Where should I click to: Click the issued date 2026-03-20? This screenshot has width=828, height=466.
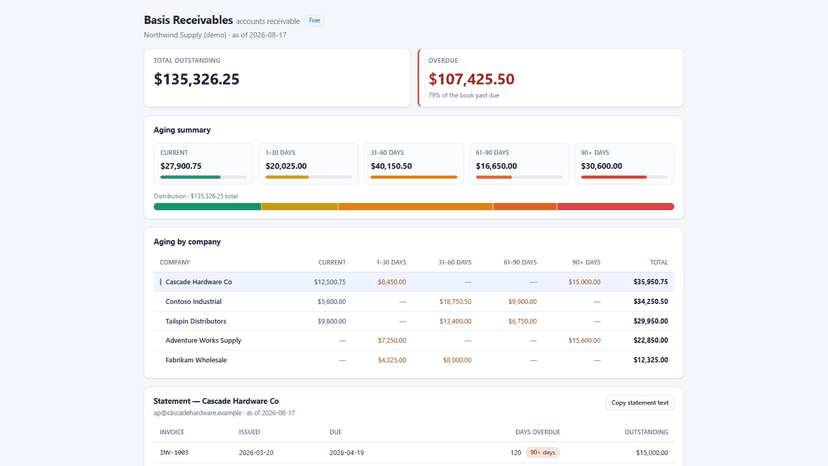(x=256, y=453)
